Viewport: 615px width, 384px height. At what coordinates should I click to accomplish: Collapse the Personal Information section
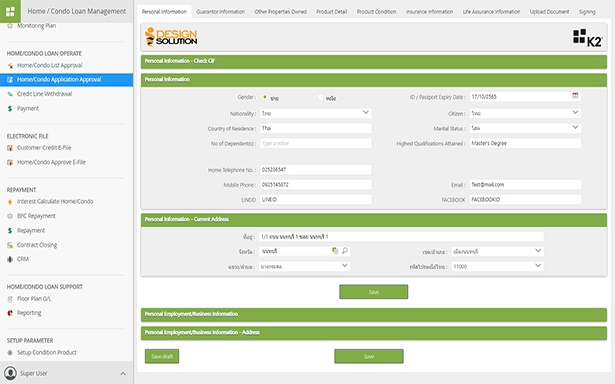(598, 80)
